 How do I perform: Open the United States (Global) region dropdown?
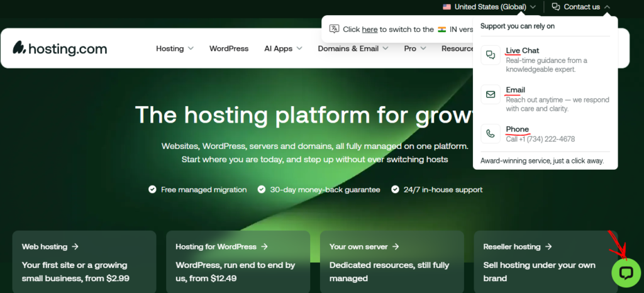tap(489, 6)
